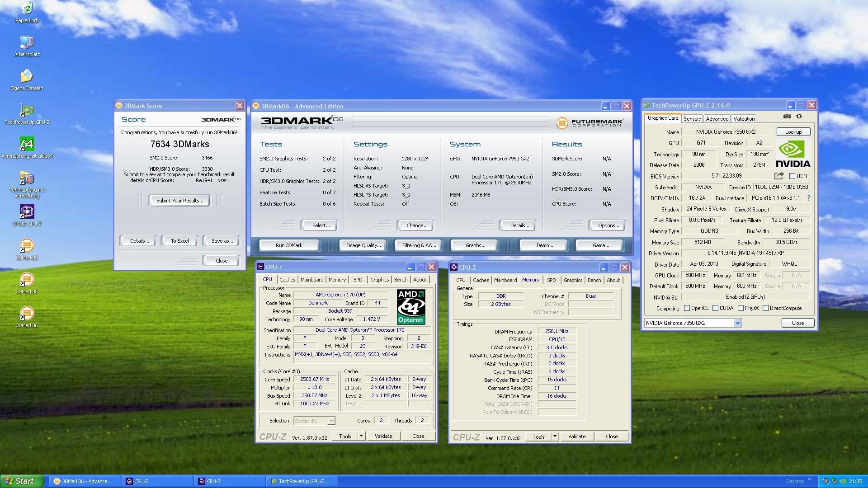Screen dimensions: 868x488
Task: Toggle the UEFI checkbox in GPU-Z
Action: tap(792, 176)
